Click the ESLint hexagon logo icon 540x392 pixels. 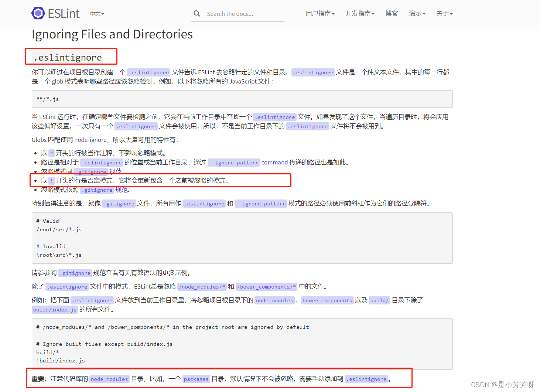[x=38, y=13]
